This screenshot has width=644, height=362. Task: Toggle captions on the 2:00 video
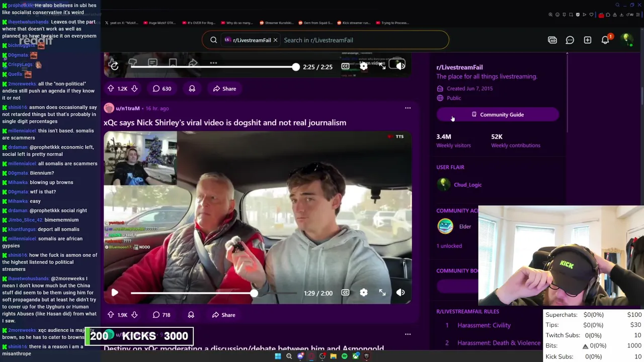[345, 293]
